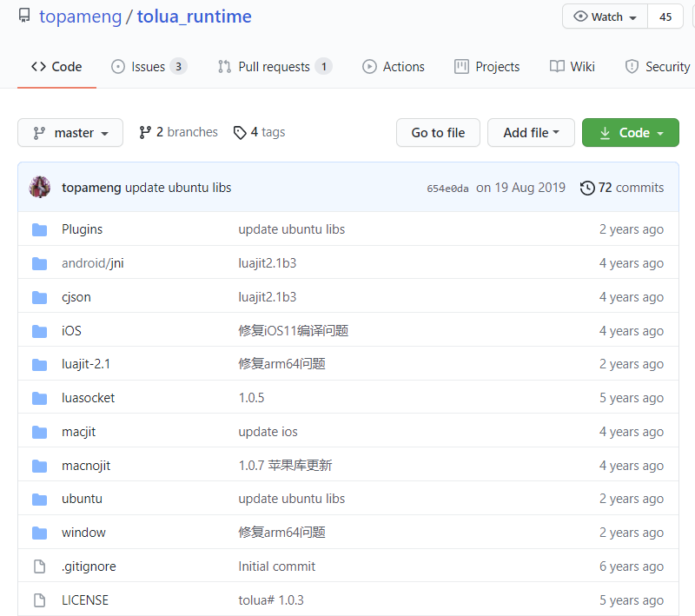Open the topameng profile link
695x616 pixels.
pyautogui.click(x=80, y=16)
